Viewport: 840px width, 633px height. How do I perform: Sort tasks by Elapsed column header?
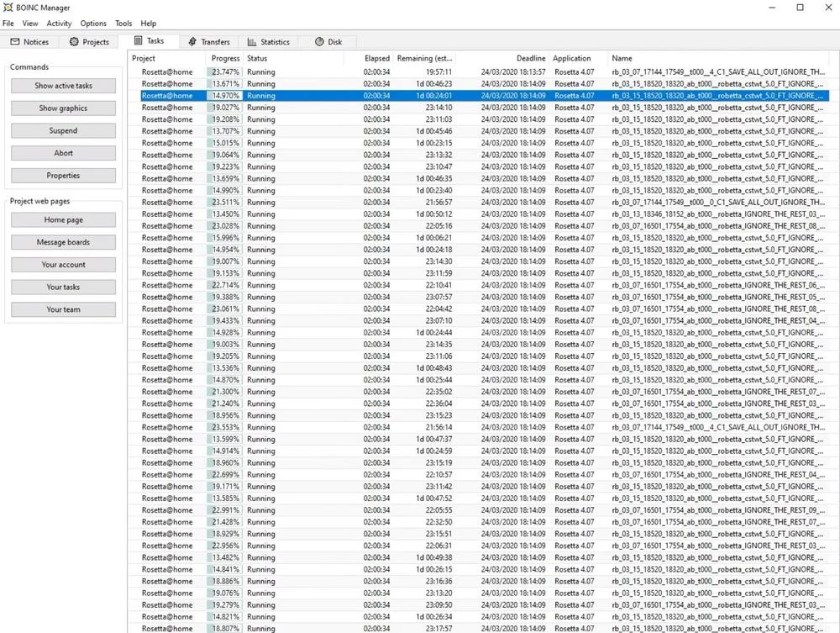click(x=368, y=58)
